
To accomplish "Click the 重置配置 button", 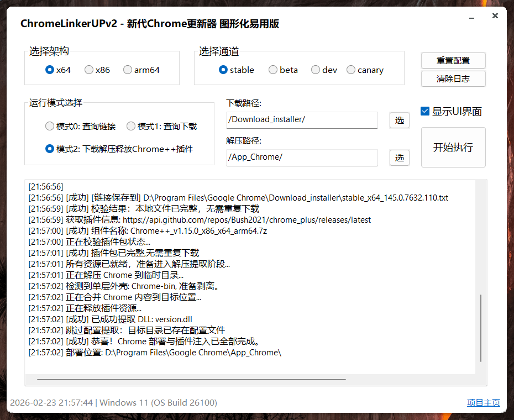I will 453,60.
